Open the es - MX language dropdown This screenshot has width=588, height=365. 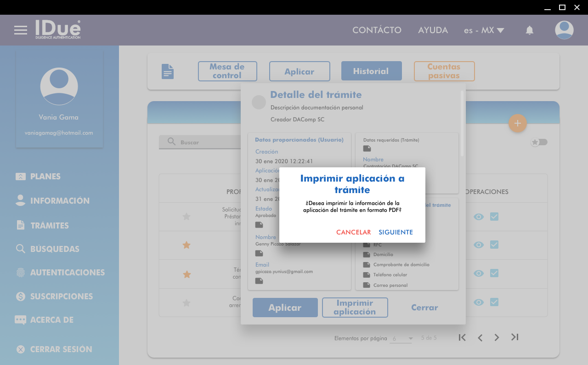[484, 30]
